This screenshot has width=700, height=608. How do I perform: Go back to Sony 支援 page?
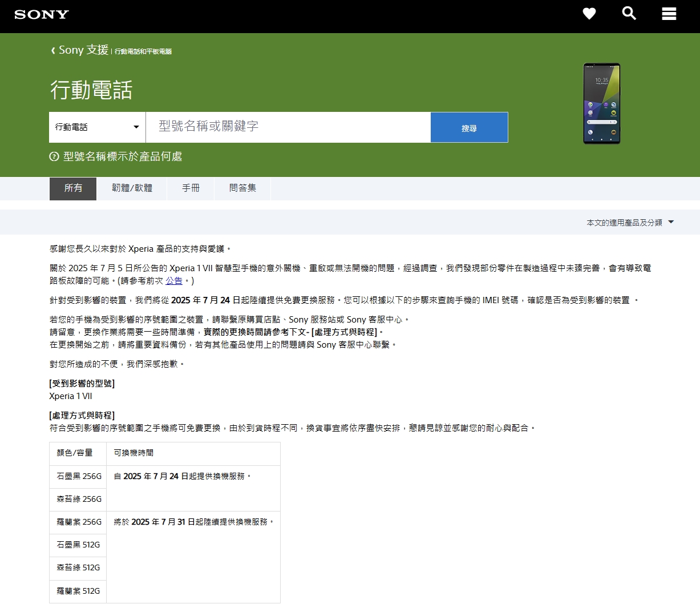click(83, 50)
